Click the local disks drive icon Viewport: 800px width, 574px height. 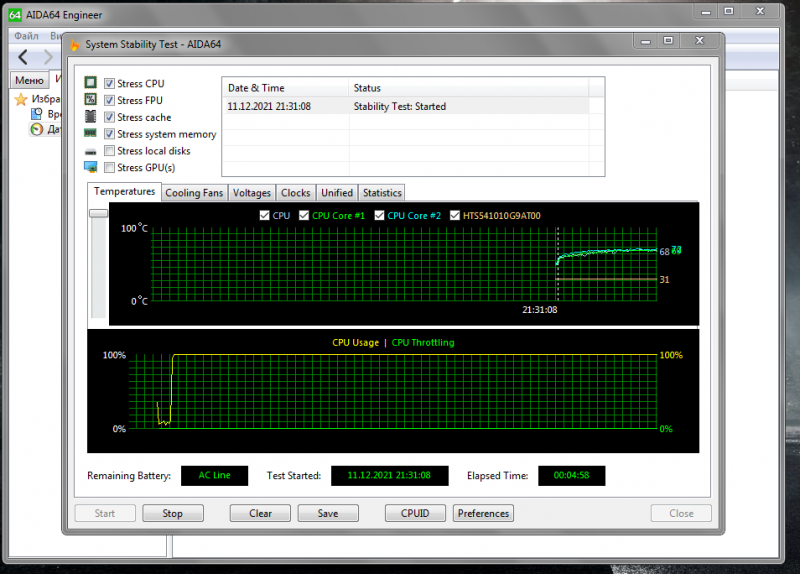[90, 151]
